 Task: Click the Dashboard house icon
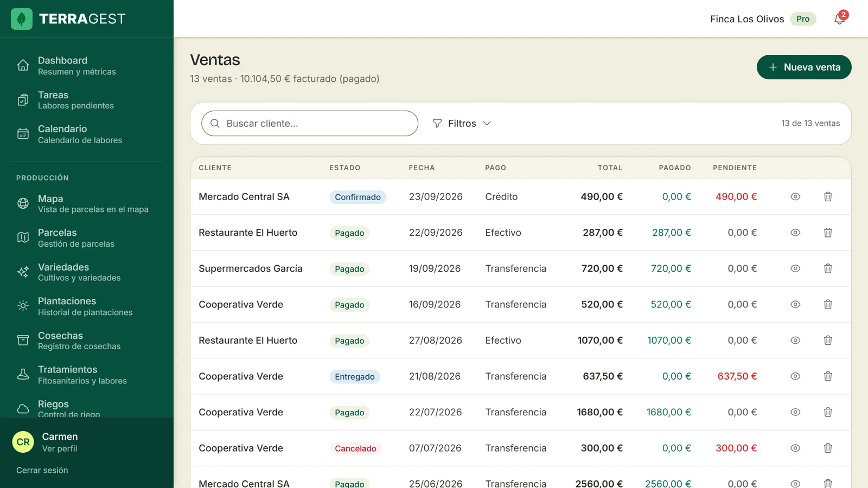(23, 65)
